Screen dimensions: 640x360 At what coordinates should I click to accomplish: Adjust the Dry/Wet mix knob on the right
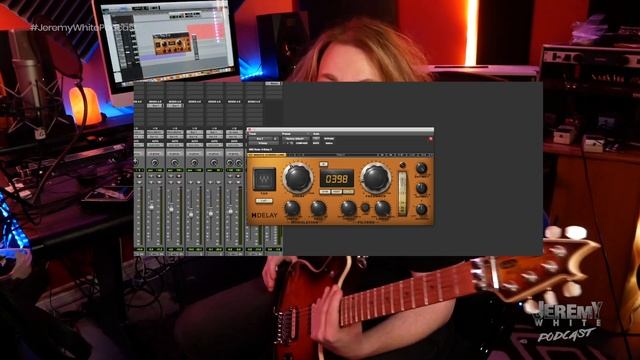click(421, 188)
